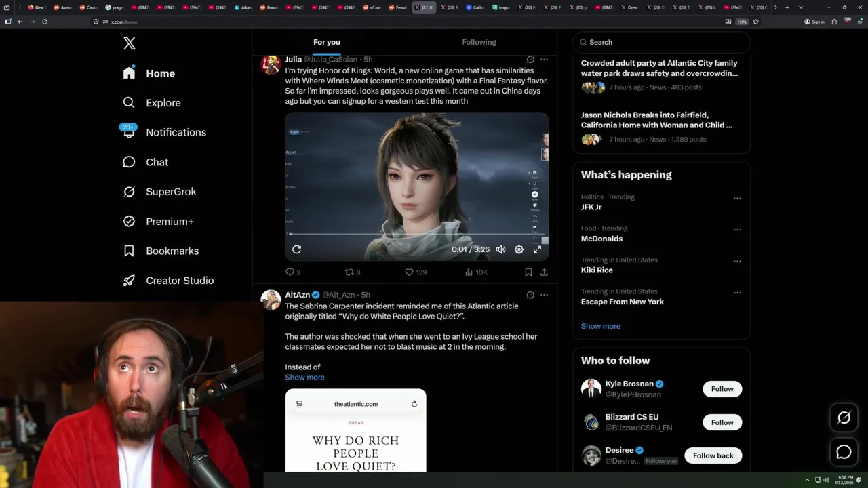Open Julia's profile avatar
868x488 pixels.
click(271, 64)
